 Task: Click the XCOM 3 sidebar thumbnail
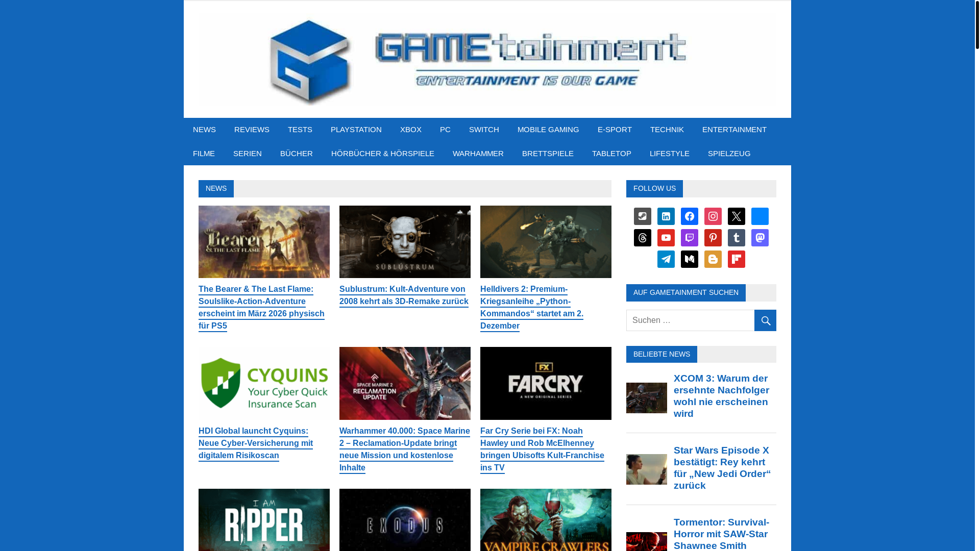pos(646,398)
